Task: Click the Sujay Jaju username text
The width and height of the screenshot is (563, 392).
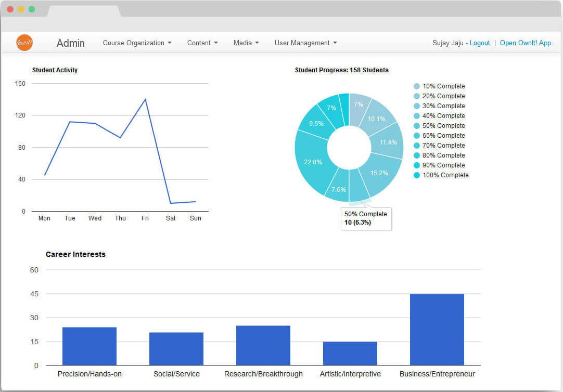Action: point(447,43)
